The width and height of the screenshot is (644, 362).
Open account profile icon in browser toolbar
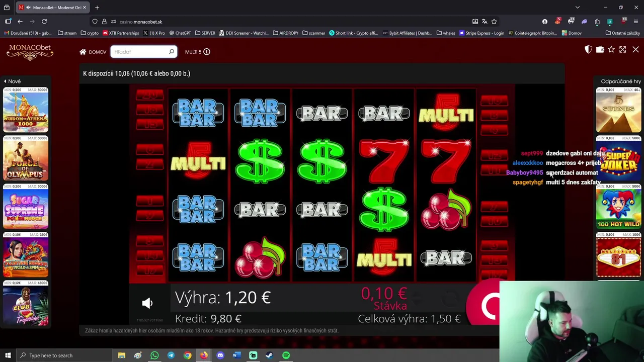[544, 22]
